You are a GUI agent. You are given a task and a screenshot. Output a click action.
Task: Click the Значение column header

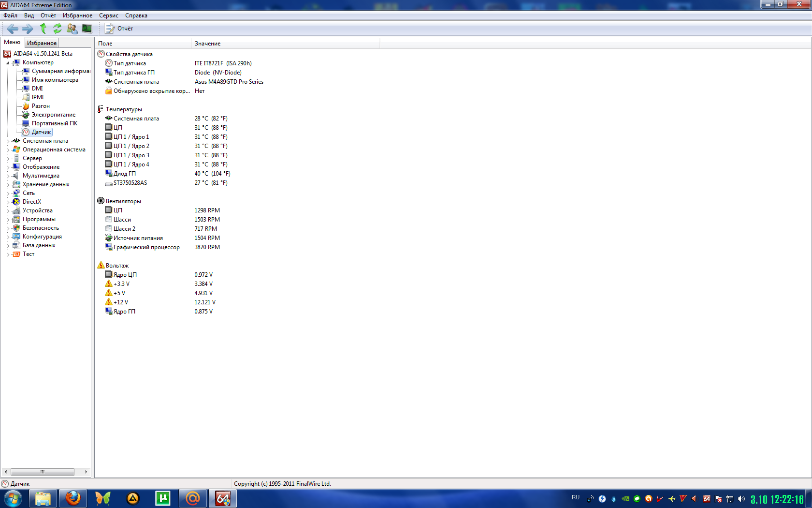pyautogui.click(x=286, y=44)
